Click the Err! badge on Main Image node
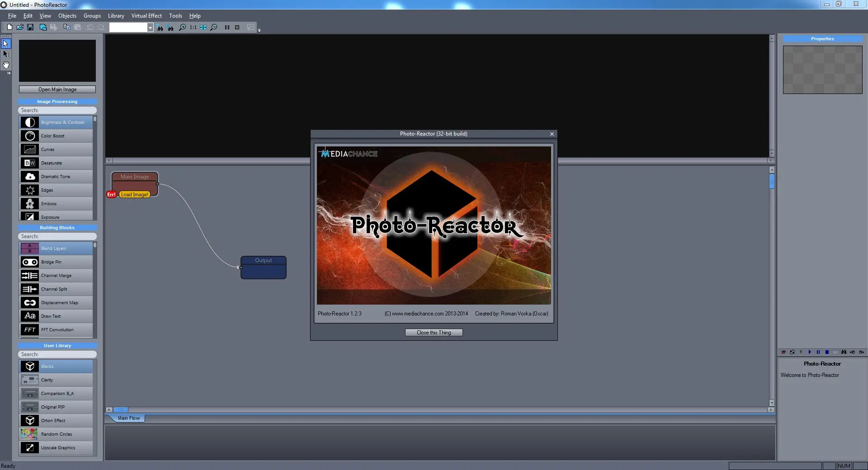 111,195
